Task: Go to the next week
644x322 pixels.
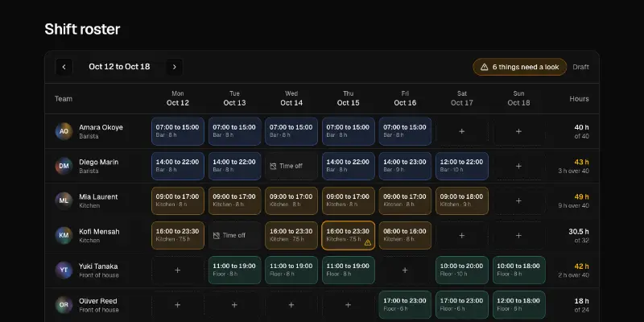Action: point(174,67)
